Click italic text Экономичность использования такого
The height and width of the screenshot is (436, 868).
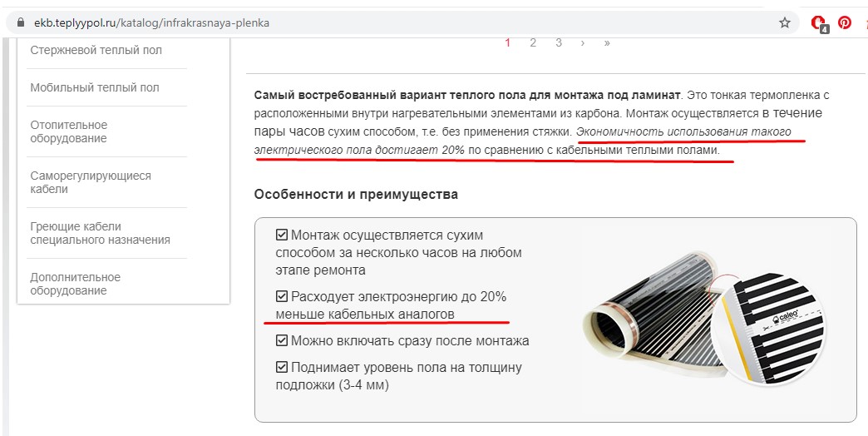[x=683, y=131]
